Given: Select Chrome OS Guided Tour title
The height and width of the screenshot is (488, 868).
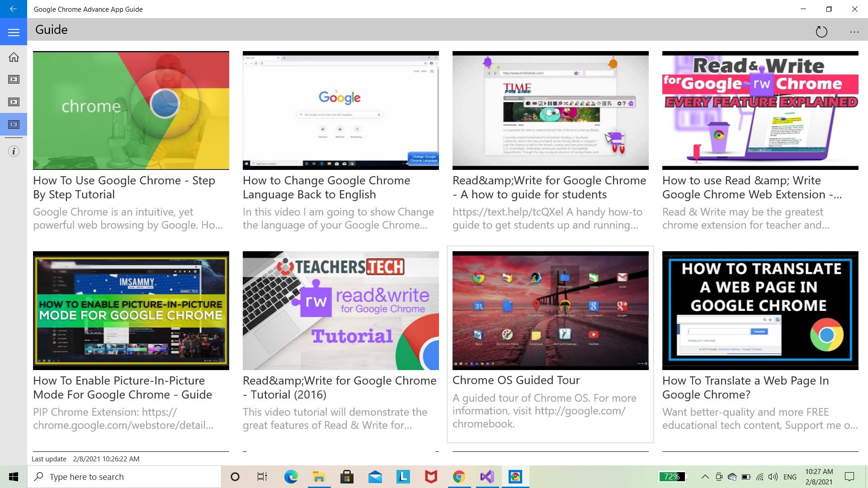Looking at the screenshot, I should [x=516, y=380].
